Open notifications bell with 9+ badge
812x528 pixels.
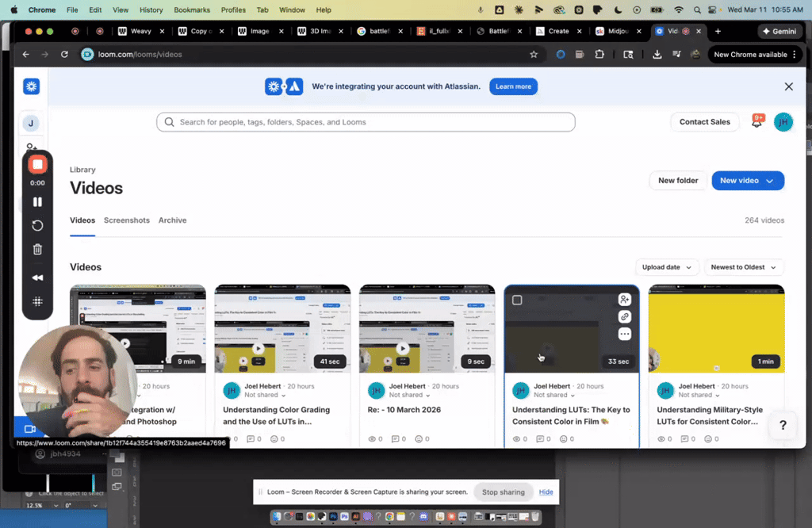click(x=757, y=121)
